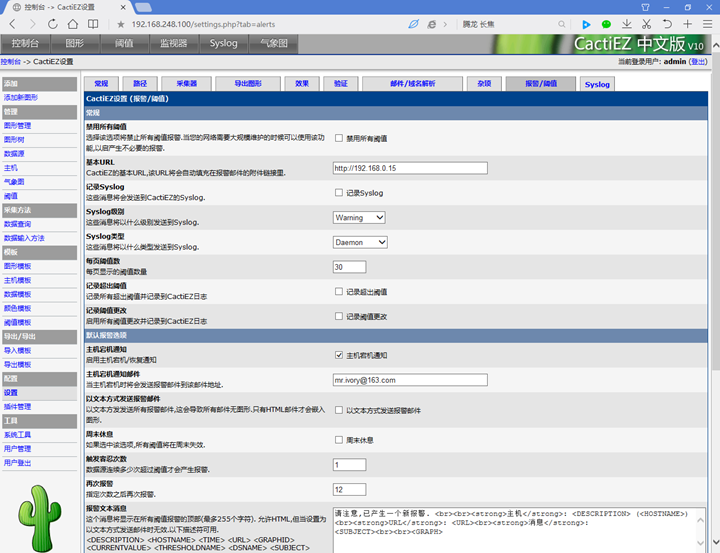Open the 图形 top navigation tab

(x=75, y=44)
